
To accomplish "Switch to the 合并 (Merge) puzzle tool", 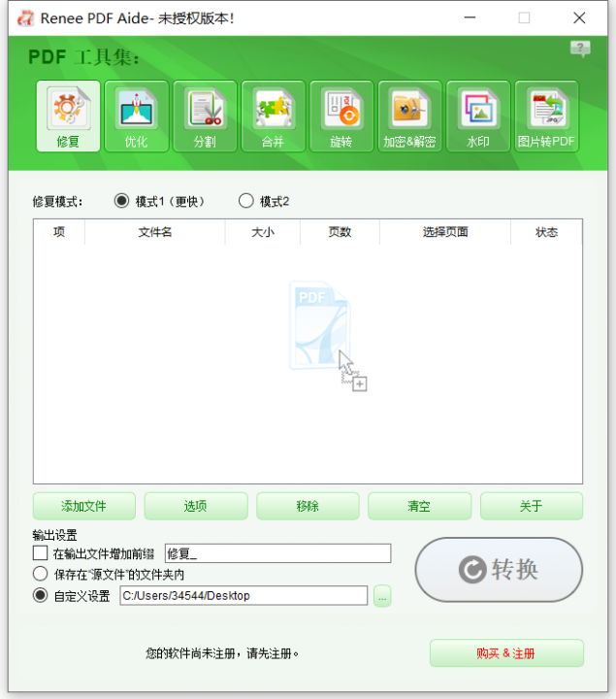I will [274, 116].
